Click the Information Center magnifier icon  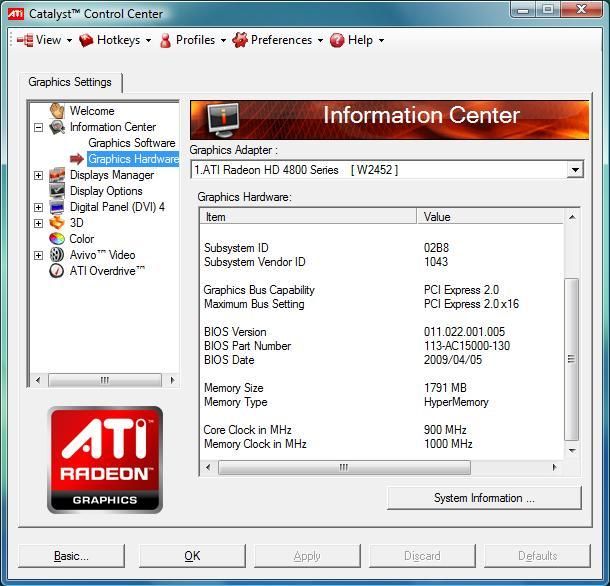point(57,127)
